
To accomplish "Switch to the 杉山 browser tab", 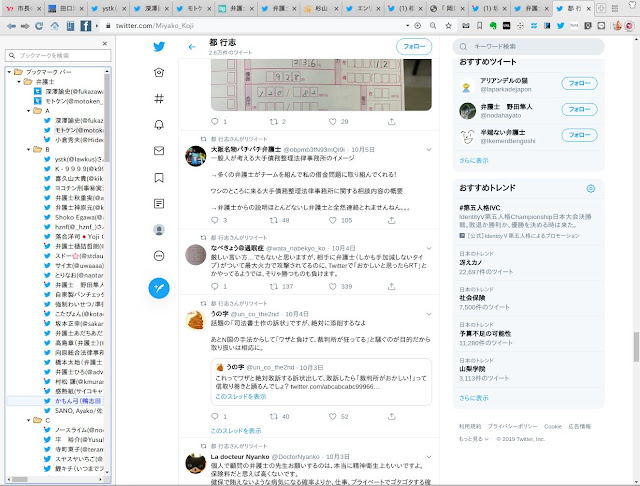I will [320, 8].
